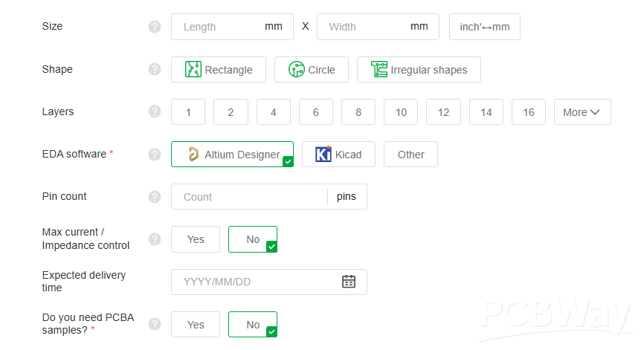644x350 pixels.
Task: Pick Irregular shapes option
Action: tap(419, 70)
